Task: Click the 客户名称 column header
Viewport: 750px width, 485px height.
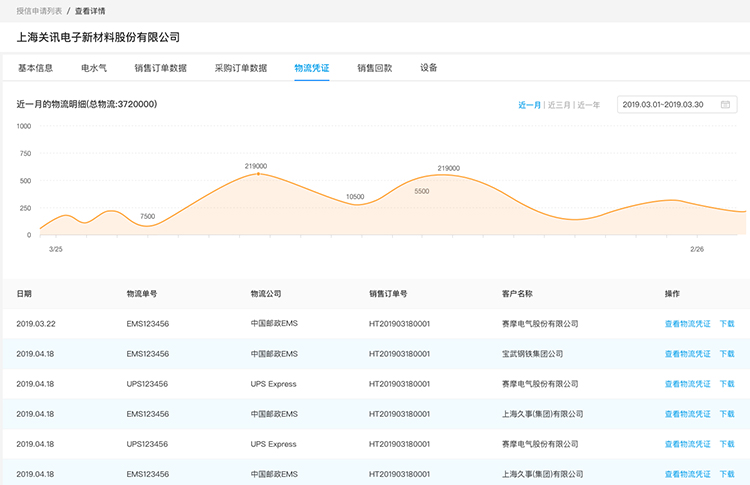Action: tap(517, 294)
